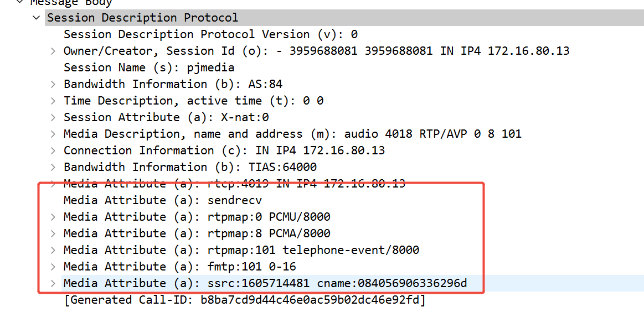Screen dimensions: 644x333
Task: Expand the Media Description audio 4018 row
Action: point(53,134)
